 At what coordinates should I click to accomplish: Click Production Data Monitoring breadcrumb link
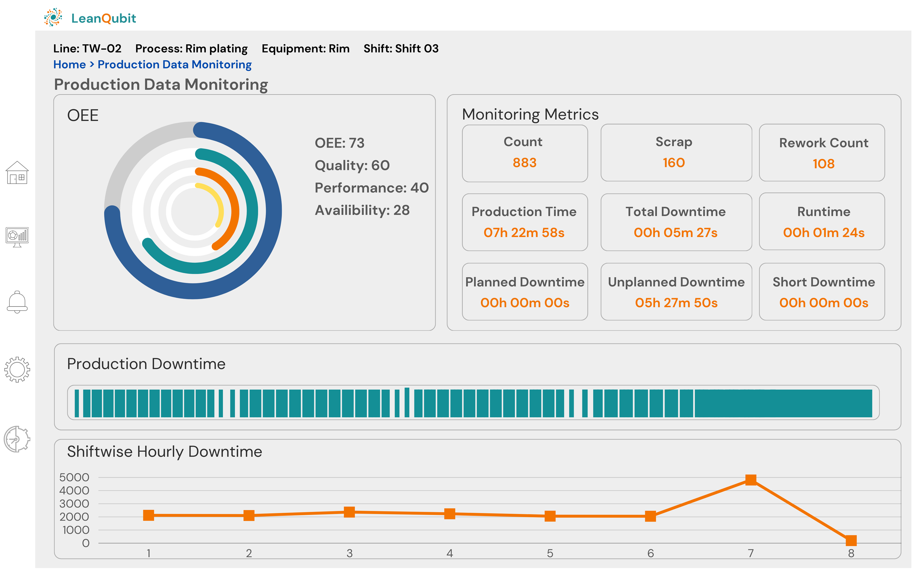coord(175,65)
